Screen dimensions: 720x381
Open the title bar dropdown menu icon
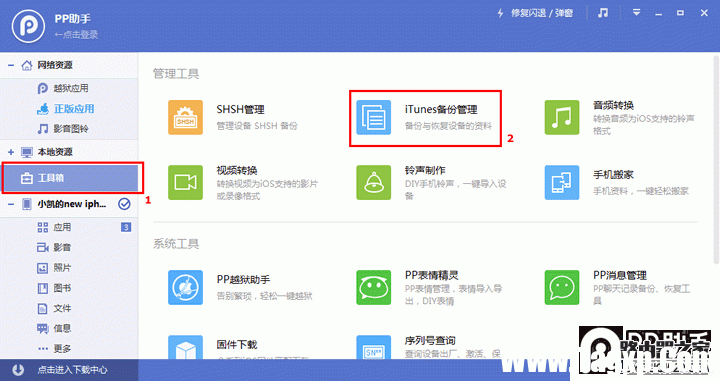click(x=636, y=12)
